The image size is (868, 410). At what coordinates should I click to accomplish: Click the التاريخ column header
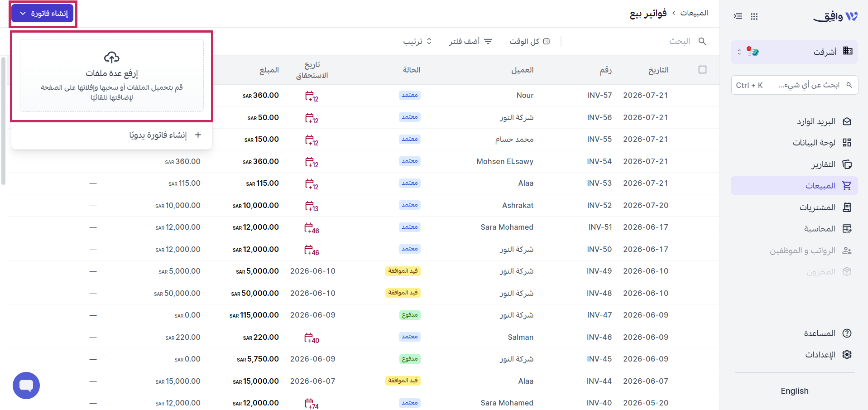658,70
